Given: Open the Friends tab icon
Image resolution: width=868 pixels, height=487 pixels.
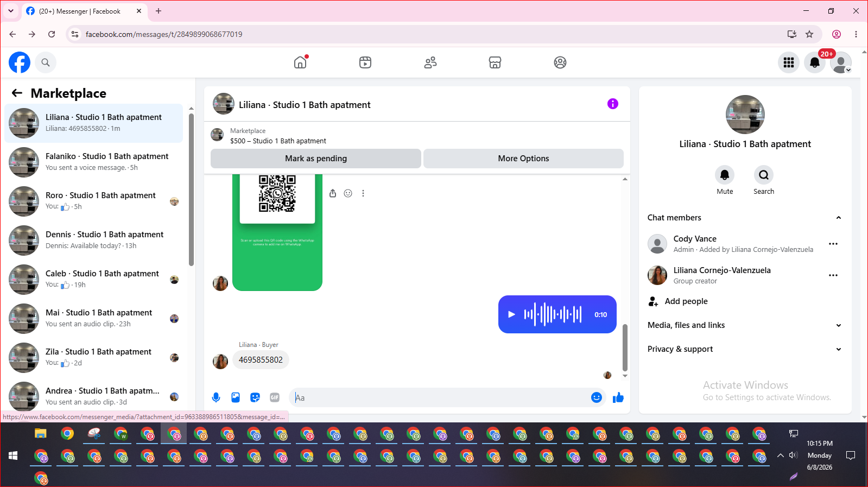Looking at the screenshot, I should (430, 62).
